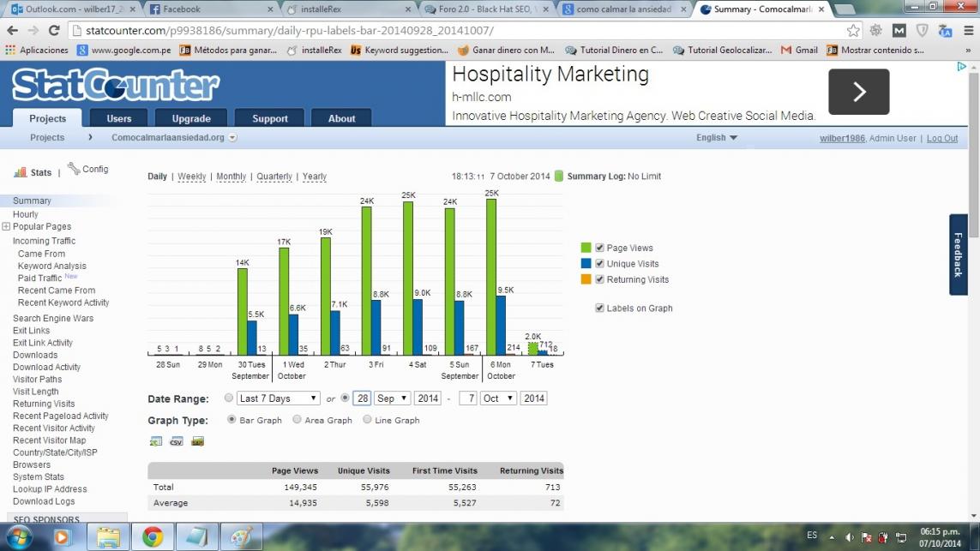Click the CSV export icon below Graph Type
The width and height of the screenshot is (980, 551).
(x=176, y=441)
